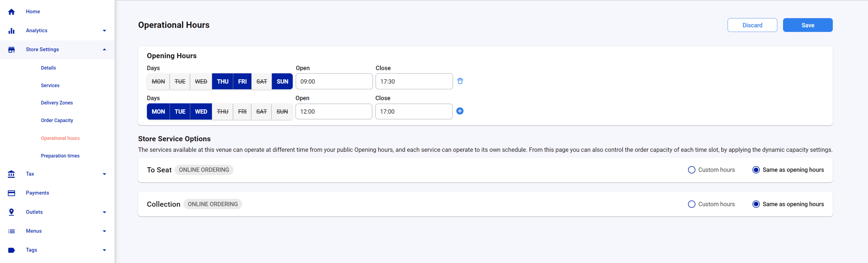Click the Outlets location pin icon

(x=11, y=212)
